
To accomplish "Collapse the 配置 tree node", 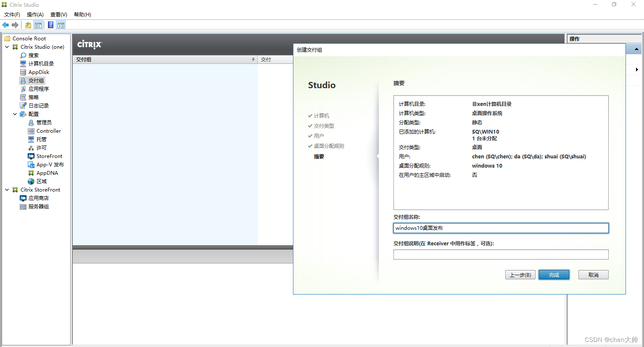I will (15, 114).
